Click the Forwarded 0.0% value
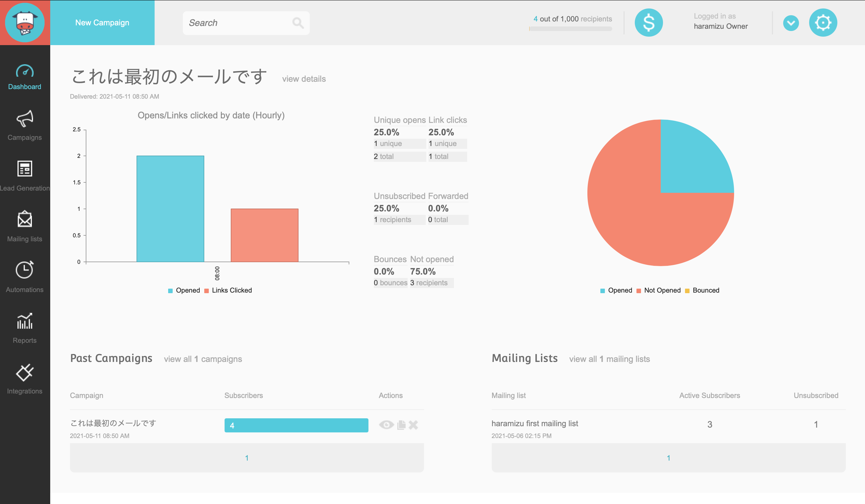Image resolution: width=865 pixels, height=504 pixels. [438, 208]
